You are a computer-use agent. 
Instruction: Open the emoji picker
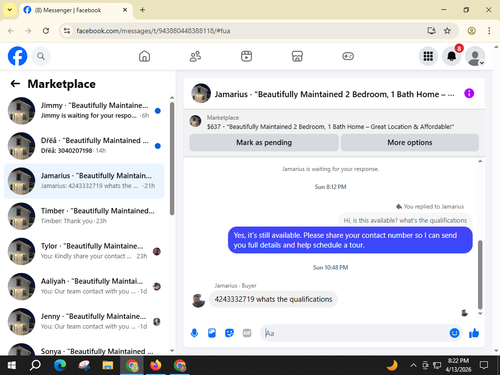tap(454, 333)
